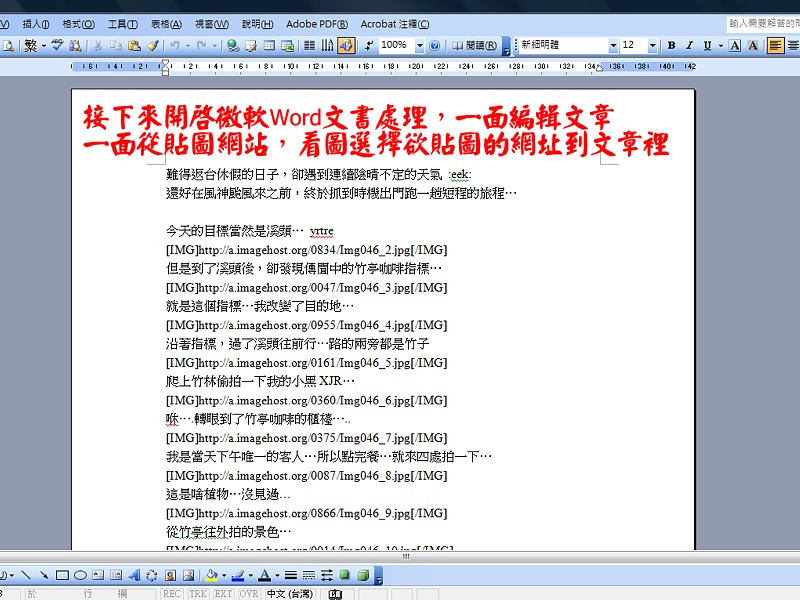Open the fill color dropdown arrow
The image size is (800, 600).
tap(224, 576)
